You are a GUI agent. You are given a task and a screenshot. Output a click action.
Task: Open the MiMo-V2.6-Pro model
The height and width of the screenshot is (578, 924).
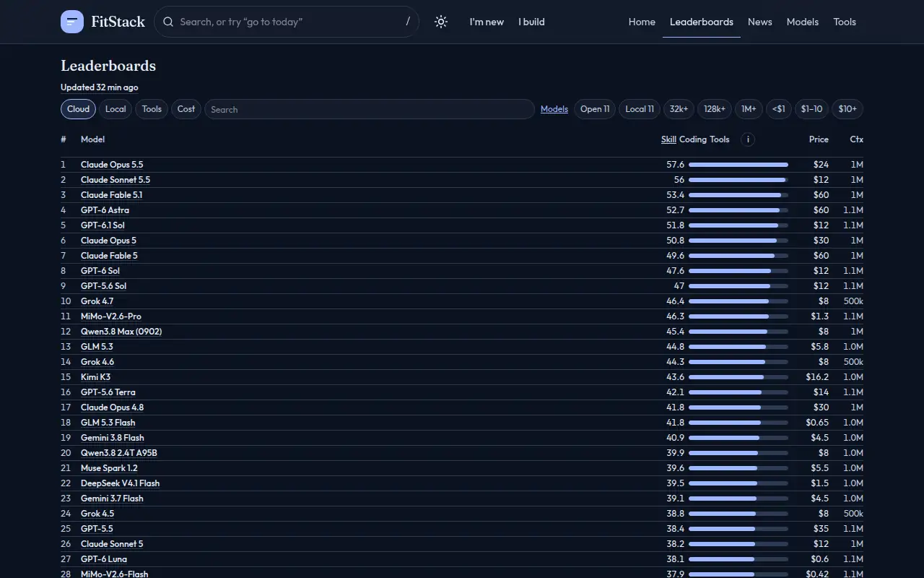(x=111, y=316)
